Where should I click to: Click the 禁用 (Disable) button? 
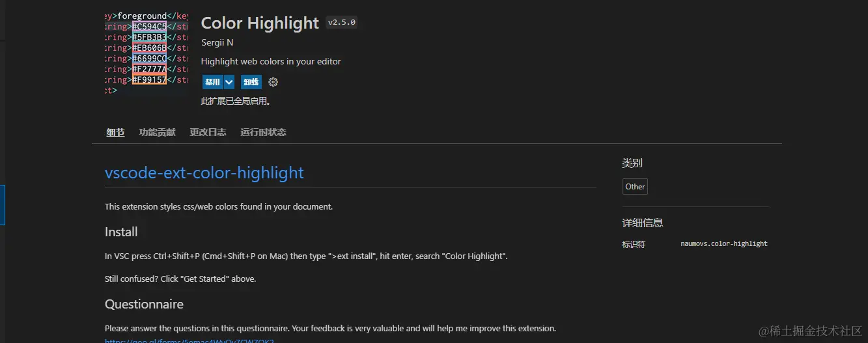pyautogui.click(x=212, y=82)
